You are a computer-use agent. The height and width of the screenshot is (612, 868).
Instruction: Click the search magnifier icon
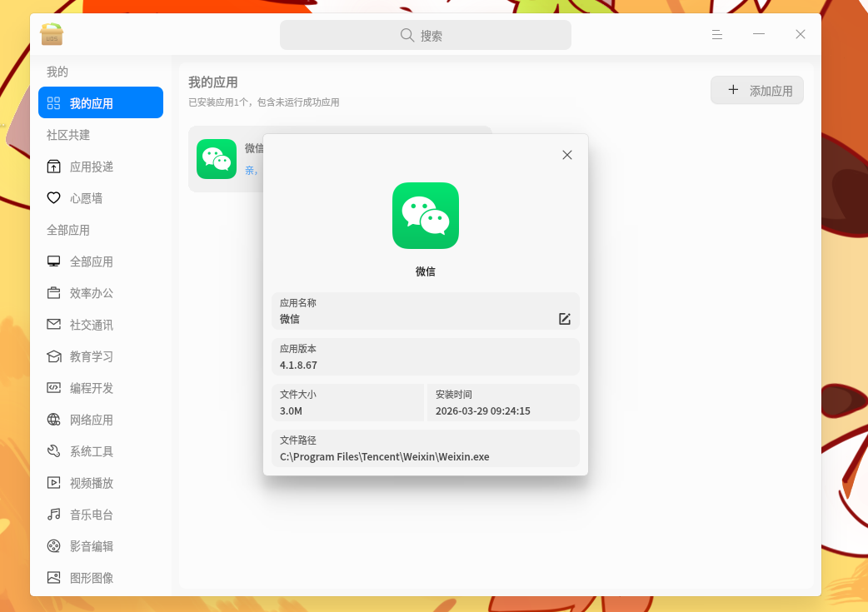point(407,36)
